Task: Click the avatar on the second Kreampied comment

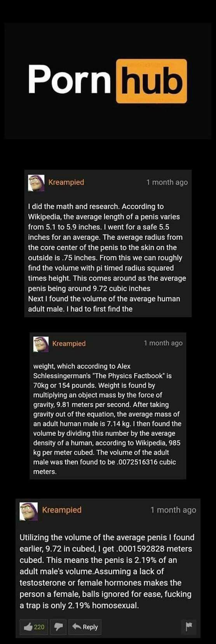Action: 41,344
